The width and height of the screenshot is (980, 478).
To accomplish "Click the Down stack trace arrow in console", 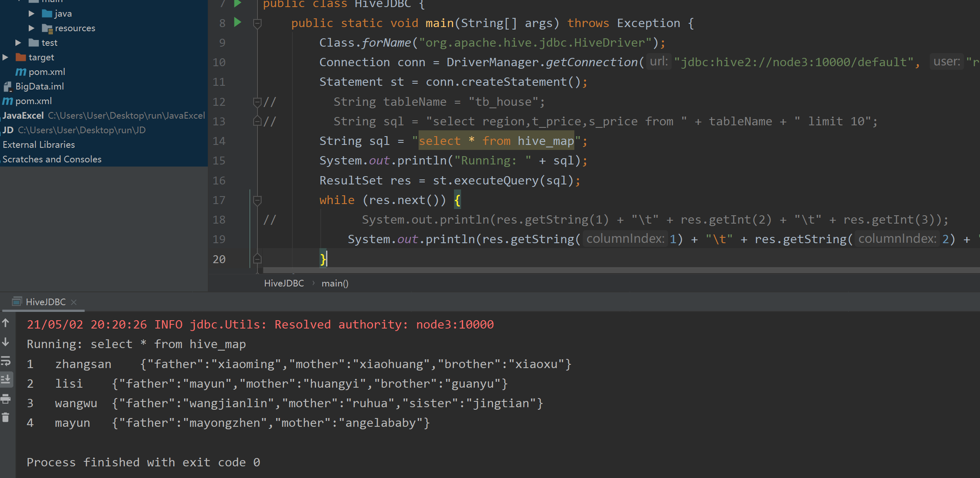I will coord(6,342).
